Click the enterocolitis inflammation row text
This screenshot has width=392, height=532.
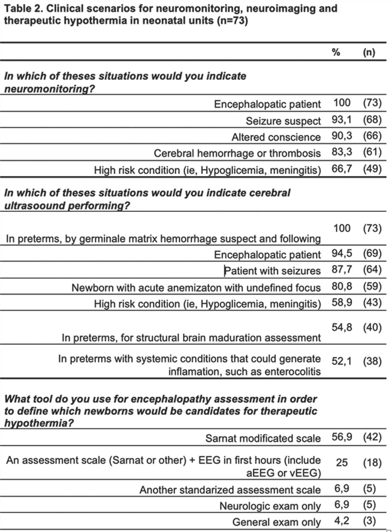pos(189,365)
